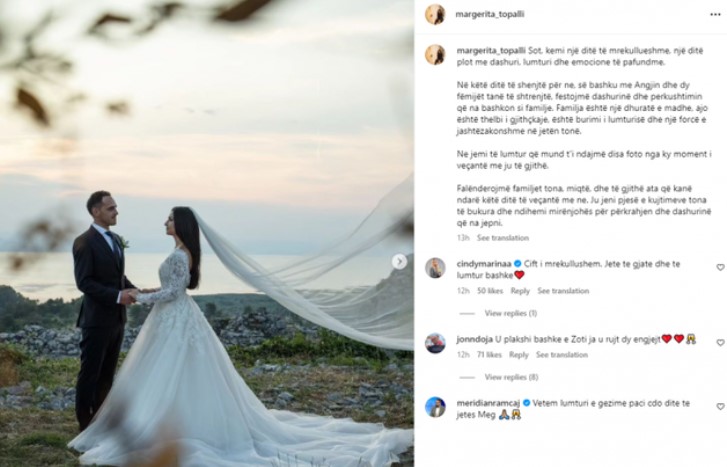Image resolution: width=727 pixels, height=467 pixels.
Task: Like cindymarinaa's comment with the heart icon
Action: coord(720,268)
